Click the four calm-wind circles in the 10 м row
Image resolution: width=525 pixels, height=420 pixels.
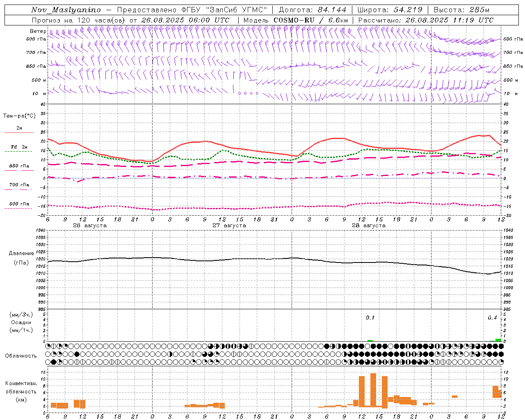point(248,94)
